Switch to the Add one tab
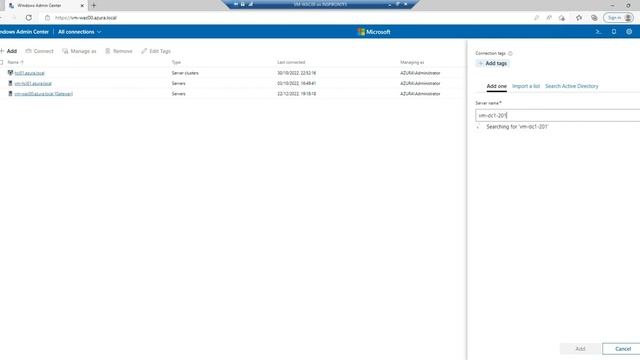The image size is (640, 360). click(x=496, y=86)
